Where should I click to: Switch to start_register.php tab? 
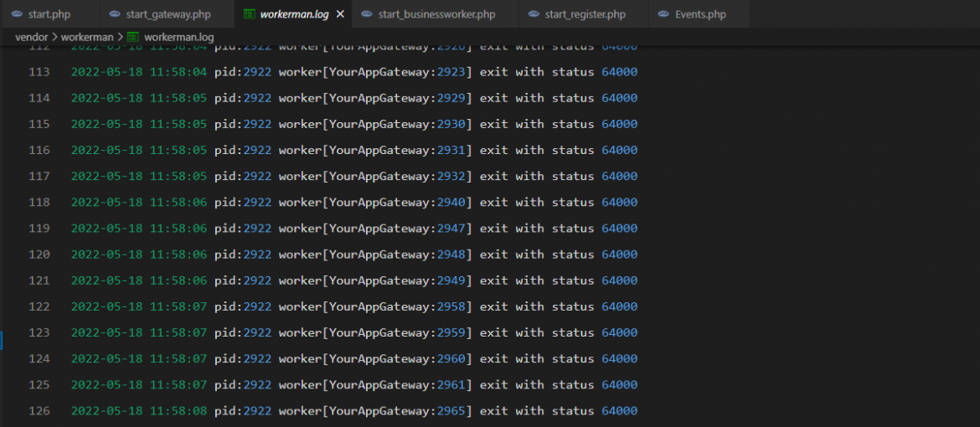(x=584, y=13)
